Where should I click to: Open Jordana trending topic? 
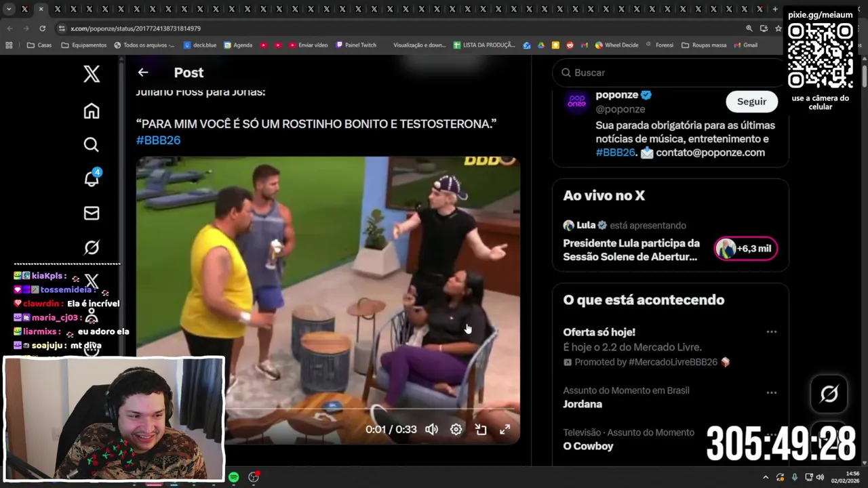click(583, 404)
